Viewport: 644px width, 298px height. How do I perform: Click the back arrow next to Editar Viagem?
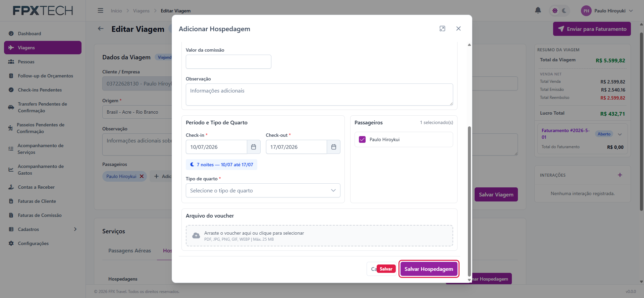(x=101, y=29)
